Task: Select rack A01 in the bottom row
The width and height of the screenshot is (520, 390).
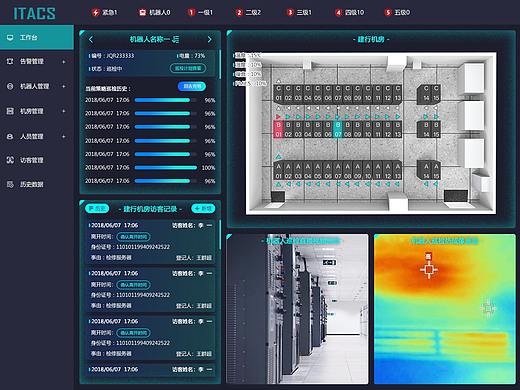Action: 278,171
